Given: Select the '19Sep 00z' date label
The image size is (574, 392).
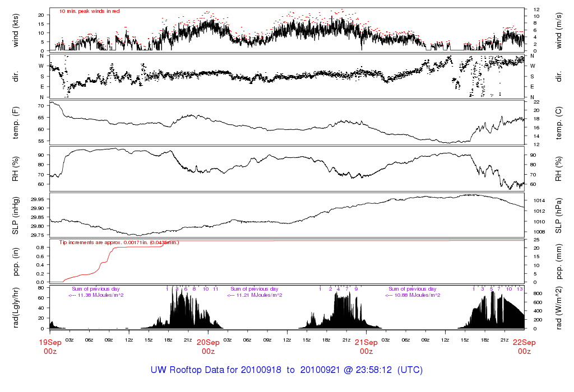Looking at the screenshot, I should 50,347.
